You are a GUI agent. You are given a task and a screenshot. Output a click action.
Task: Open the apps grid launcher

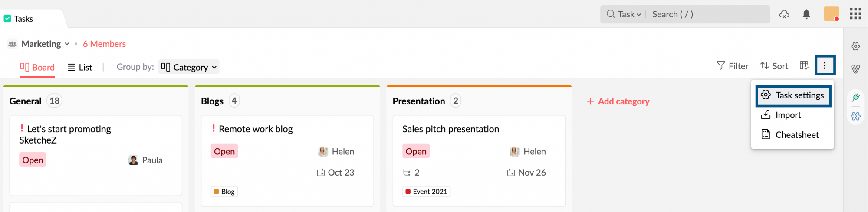pyautogui.click(x=855, y=14)
